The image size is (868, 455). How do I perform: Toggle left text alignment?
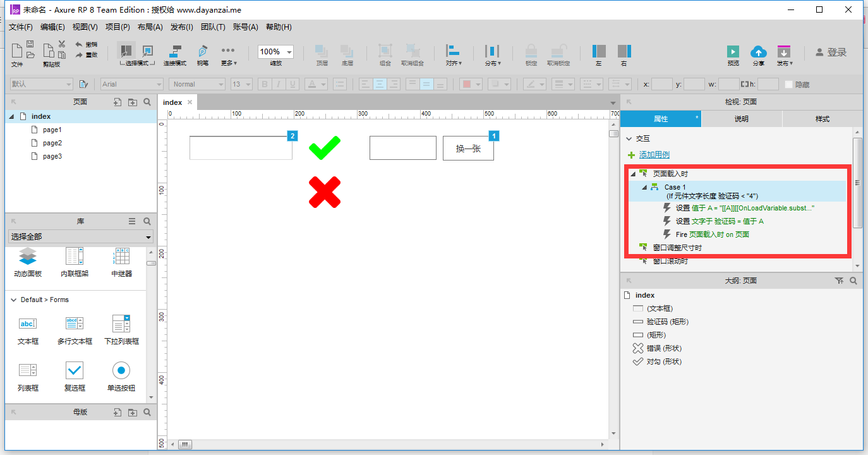point(366,84)
